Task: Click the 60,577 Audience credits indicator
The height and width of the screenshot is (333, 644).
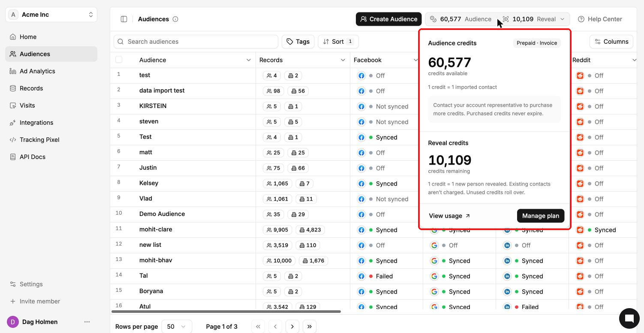Action: 461,19
